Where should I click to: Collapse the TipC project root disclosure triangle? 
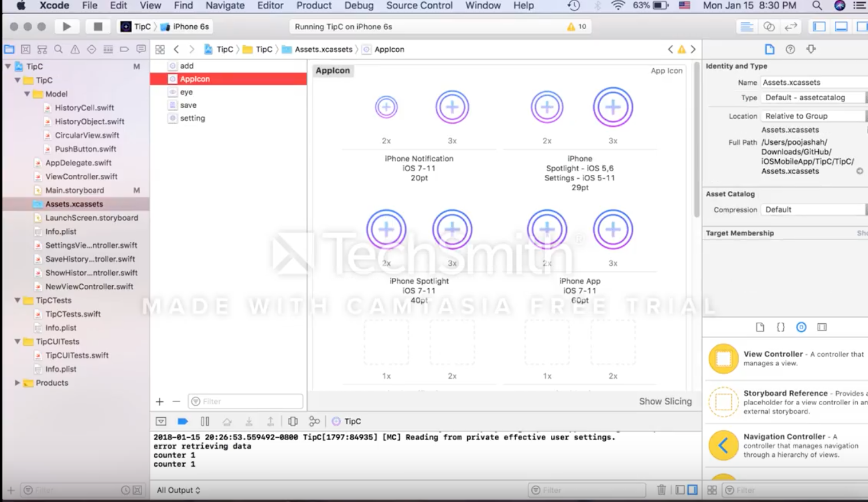8,66
